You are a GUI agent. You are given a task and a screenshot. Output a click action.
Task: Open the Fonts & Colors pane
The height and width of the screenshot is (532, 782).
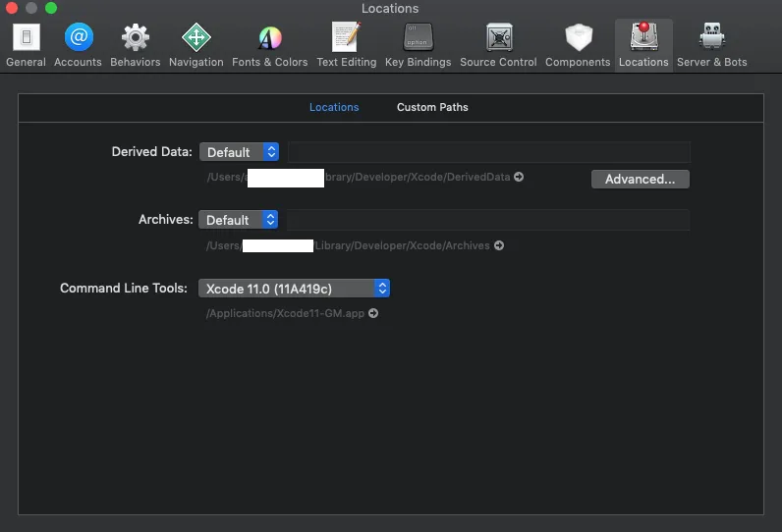270,45
